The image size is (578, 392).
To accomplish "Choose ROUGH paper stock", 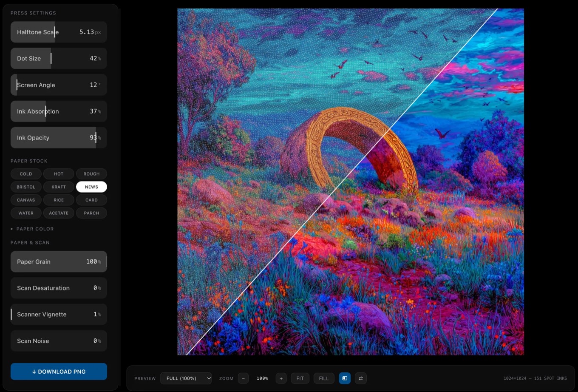I will (x=91, y=174).
